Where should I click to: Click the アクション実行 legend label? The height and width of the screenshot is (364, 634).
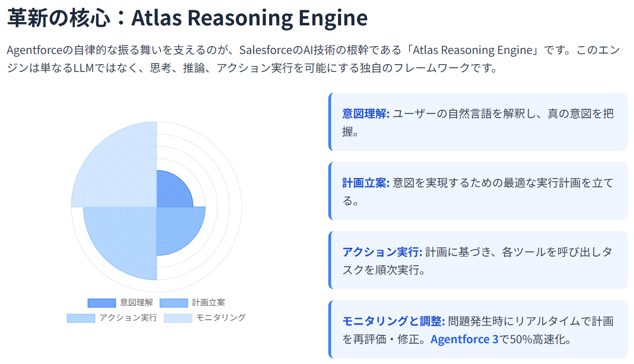pos(128,318)
